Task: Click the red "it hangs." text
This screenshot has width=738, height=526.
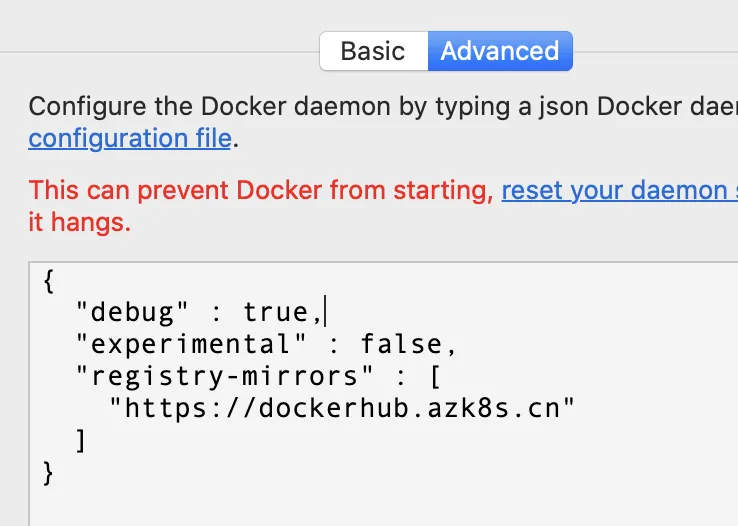Action: [x=80, y=222]
